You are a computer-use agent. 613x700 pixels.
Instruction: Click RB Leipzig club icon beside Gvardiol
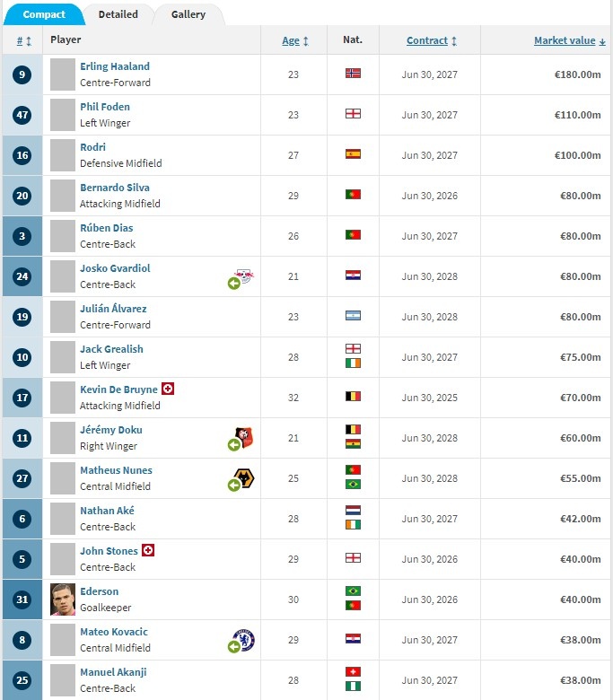243,276
